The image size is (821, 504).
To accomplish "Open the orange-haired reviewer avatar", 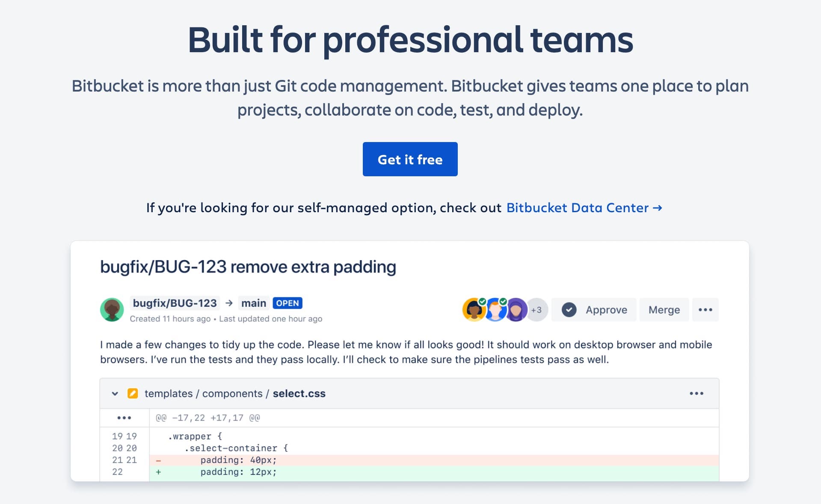I will click(x=495, y=310).
